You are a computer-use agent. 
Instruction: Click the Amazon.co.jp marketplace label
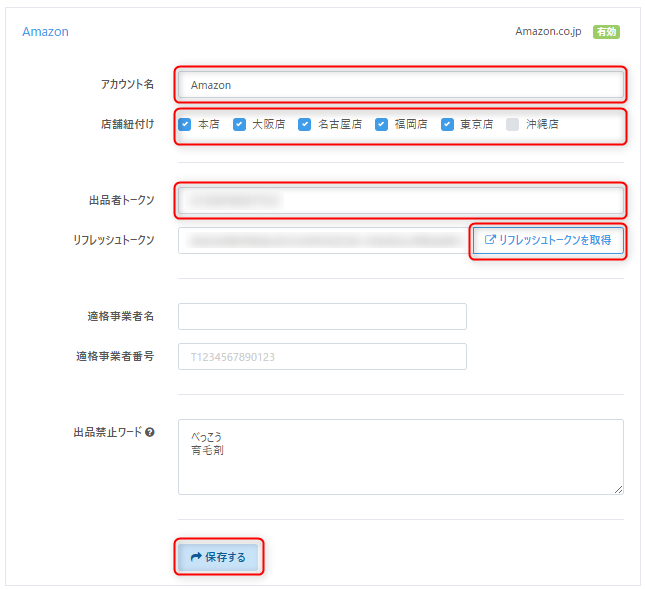click(x=548, y=31)
